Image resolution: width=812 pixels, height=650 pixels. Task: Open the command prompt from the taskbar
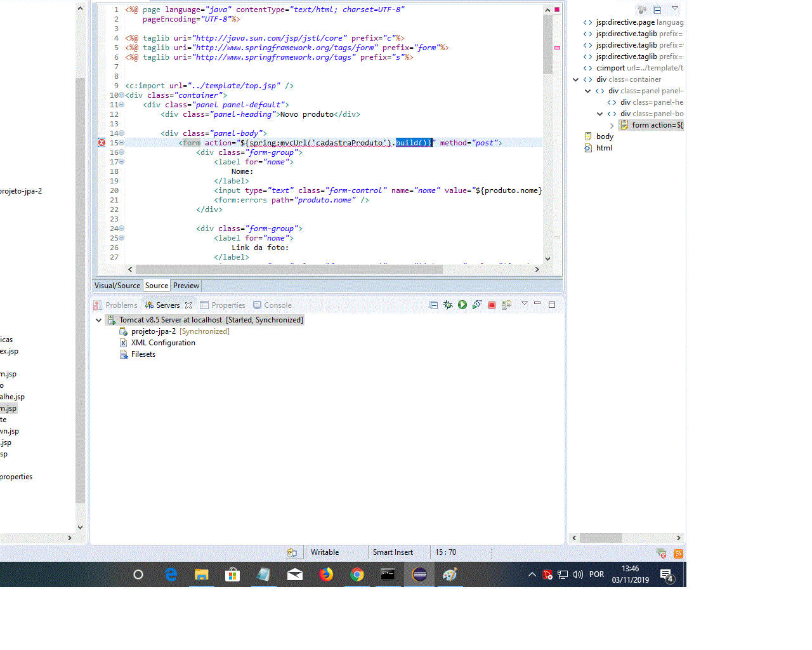(x=388, y=574)
